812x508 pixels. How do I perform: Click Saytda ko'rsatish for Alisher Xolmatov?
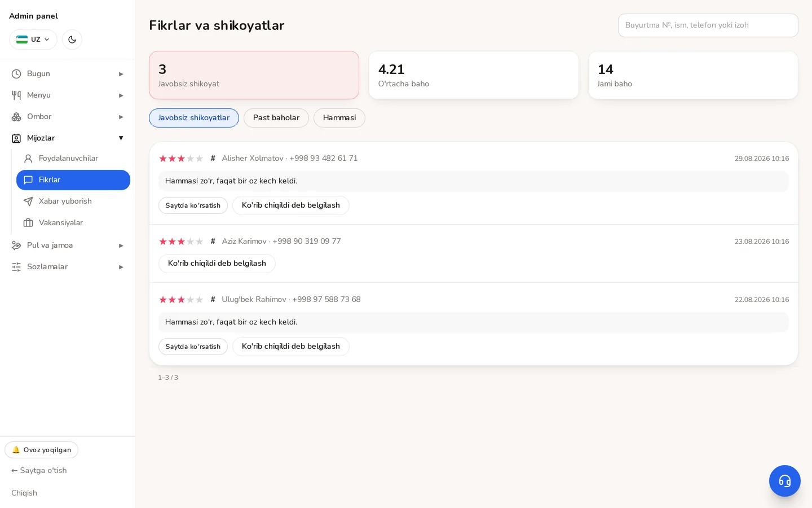click(193, 205)
